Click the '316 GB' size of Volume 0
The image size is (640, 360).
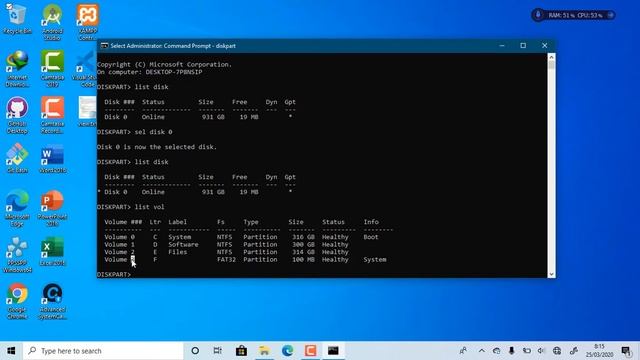(303, 237)
